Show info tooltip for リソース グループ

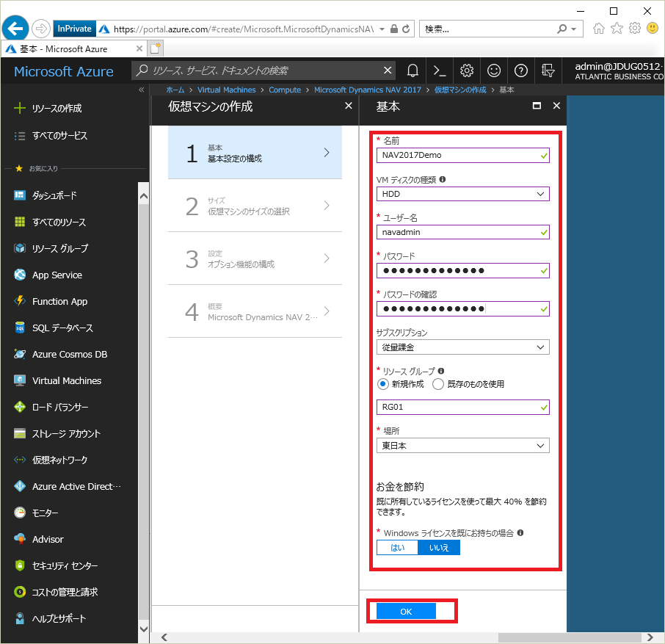[x=441, y=371]
